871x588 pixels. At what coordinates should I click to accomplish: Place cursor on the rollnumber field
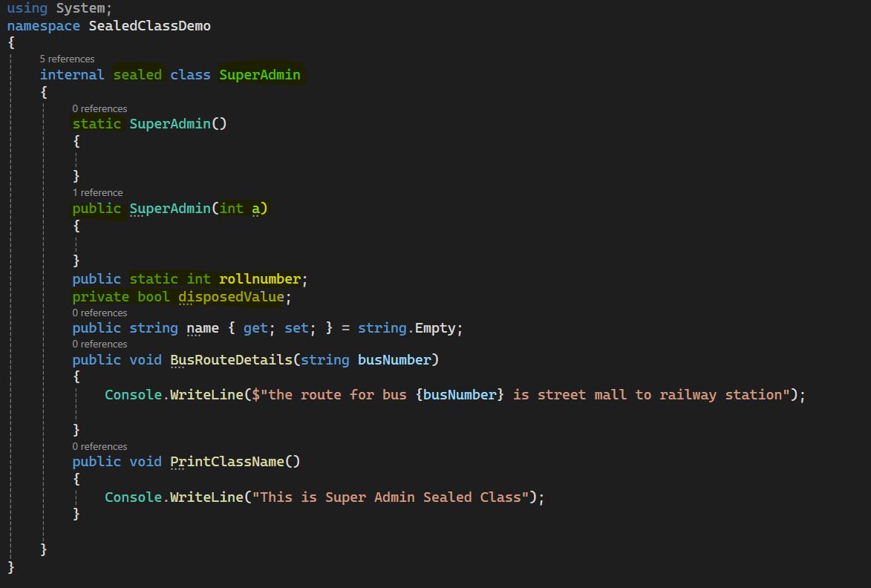[259, 279]
